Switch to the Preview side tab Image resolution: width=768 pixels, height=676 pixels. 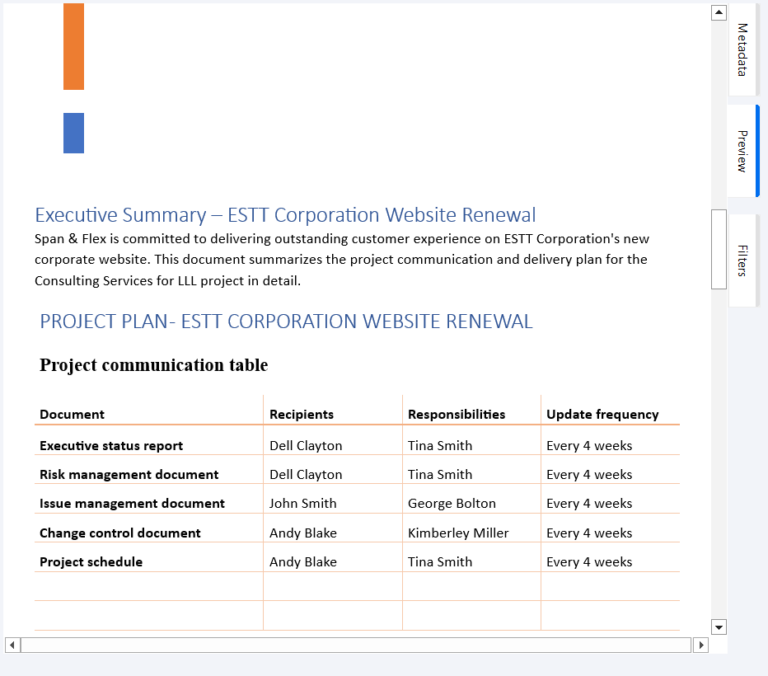[742, 151]
